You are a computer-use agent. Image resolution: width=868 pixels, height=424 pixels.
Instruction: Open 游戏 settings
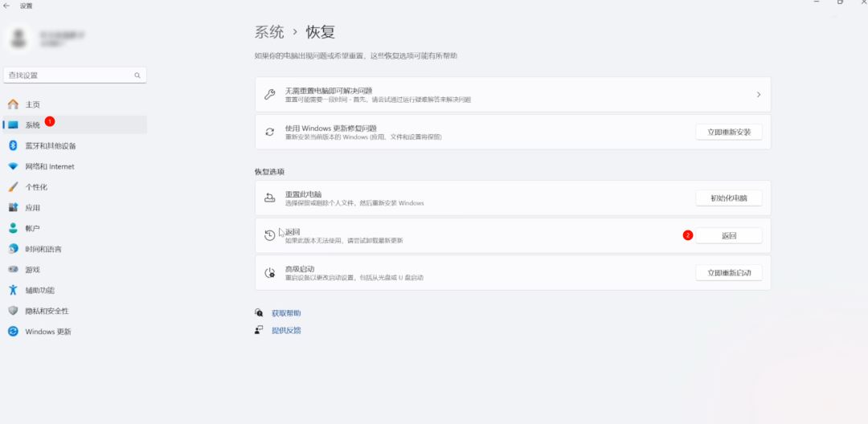(x=76, y=269)
